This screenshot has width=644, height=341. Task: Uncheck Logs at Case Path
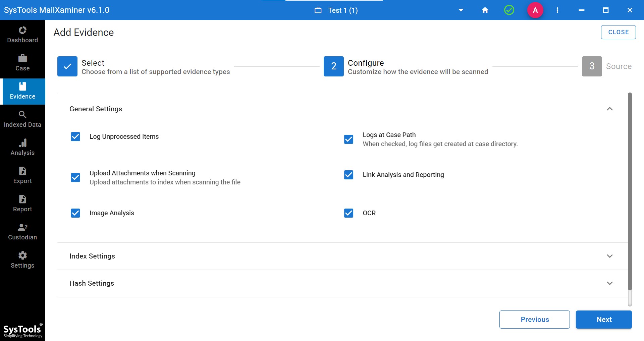(x=349, y=139)
